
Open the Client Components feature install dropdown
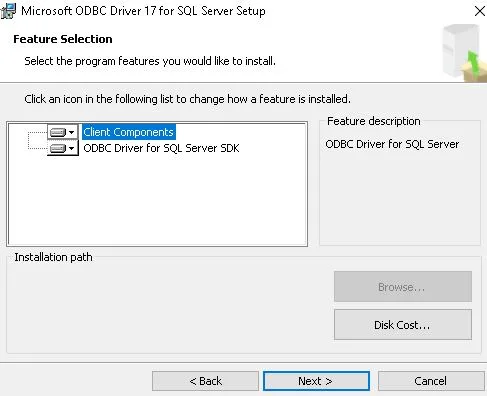tap(62, 132)
